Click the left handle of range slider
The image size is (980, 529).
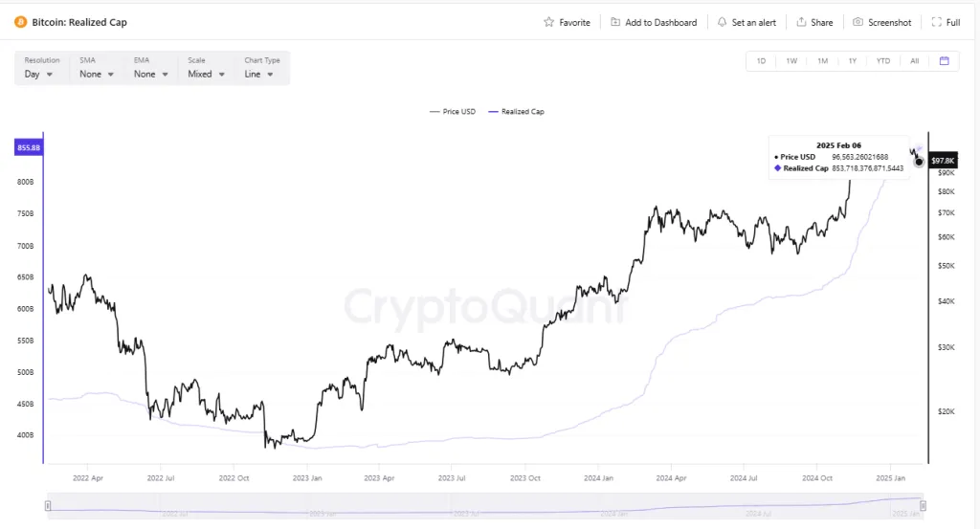[x=47, y=504]
